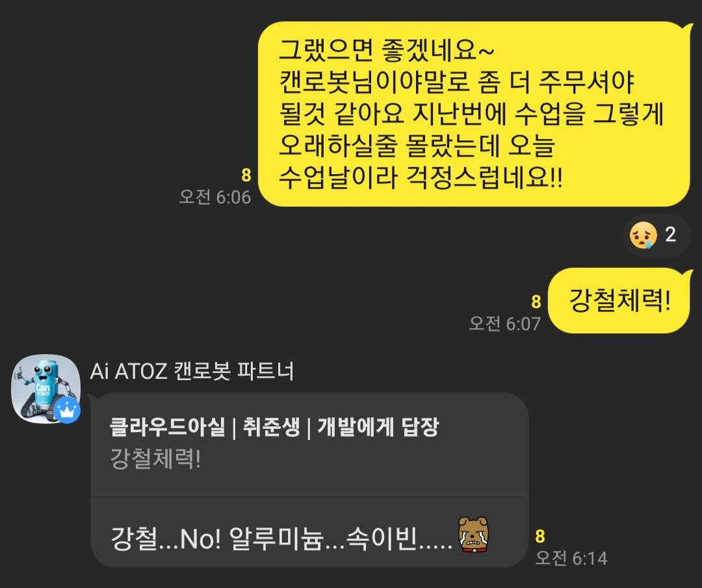
Task: Tap the sad face reaction emoji
Action: (x=643, y=235)
